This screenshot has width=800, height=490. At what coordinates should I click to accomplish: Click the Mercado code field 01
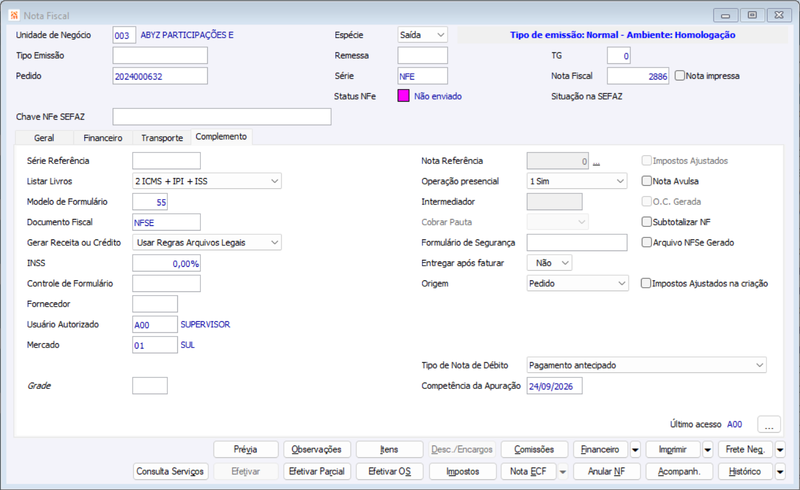point(155,345)
